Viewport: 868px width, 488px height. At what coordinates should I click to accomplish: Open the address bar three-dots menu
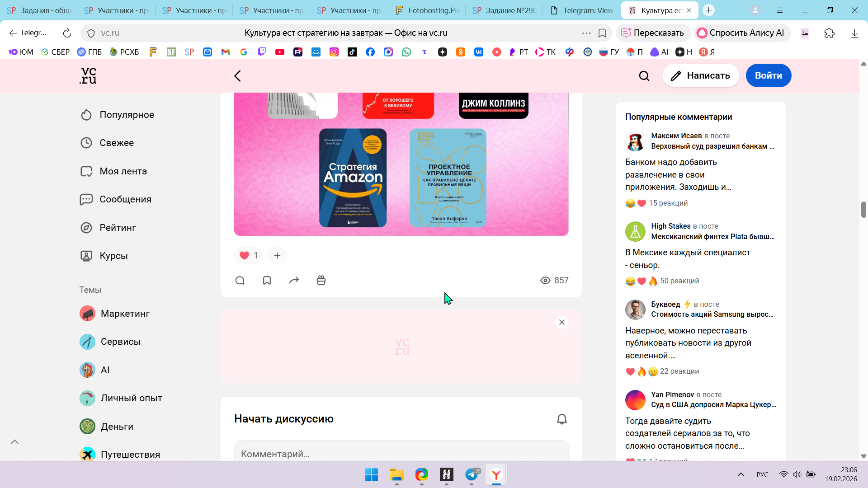pos(586,33)
